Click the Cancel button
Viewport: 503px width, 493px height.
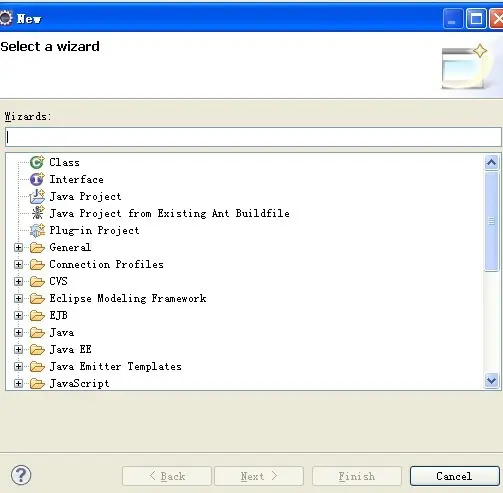[455, 476]
